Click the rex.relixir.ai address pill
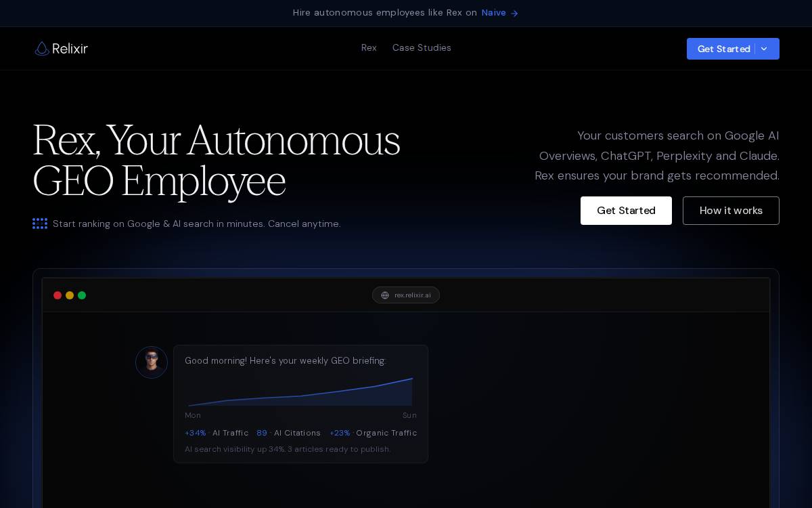This screenshot has width=812, height=508. click(x=406, y=295)
